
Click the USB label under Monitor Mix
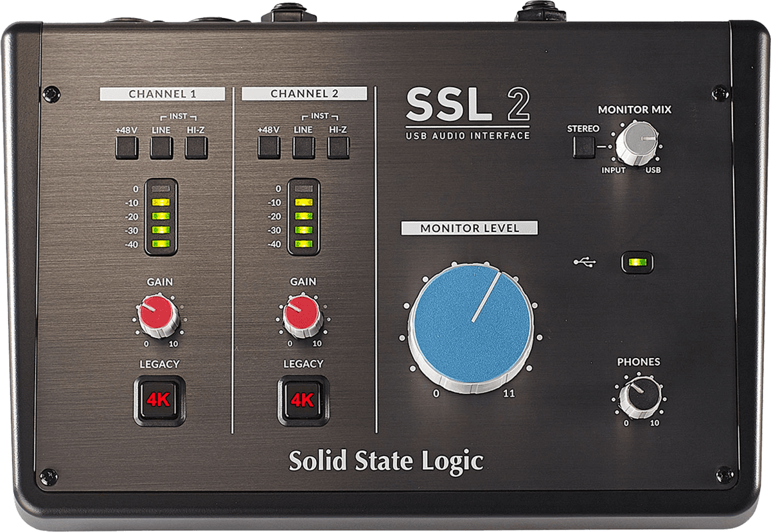coord(654,170)
